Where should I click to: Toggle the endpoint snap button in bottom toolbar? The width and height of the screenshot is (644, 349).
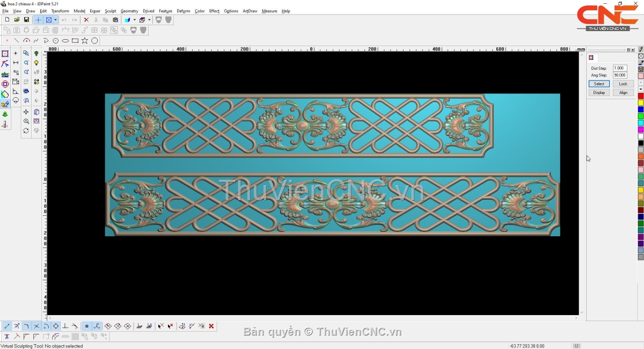7,326
